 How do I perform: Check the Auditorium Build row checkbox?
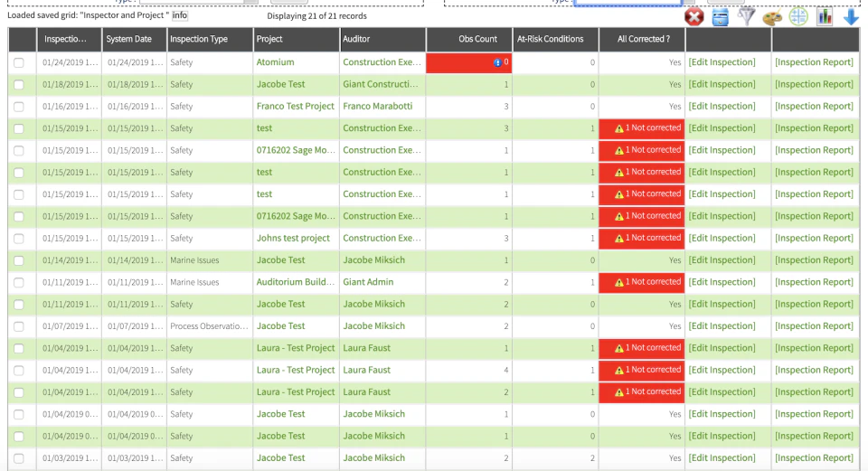19,283
